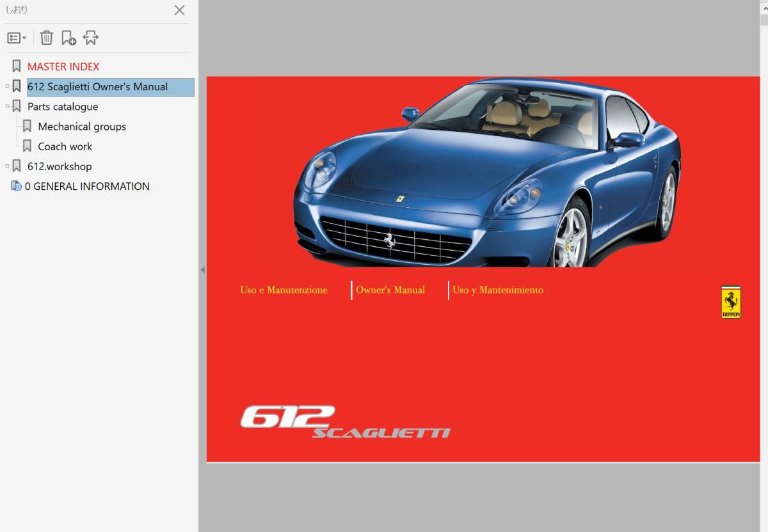The width and height of the screenshot is (768, 532).
Task: Go to the Parts catalogue bookmark label
Action: (63, 107)
